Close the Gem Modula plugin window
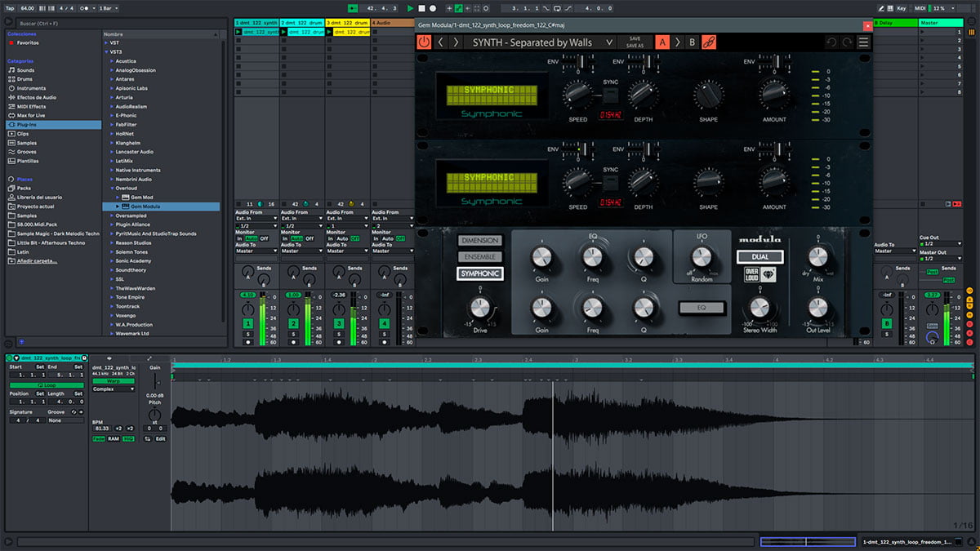Image resolution: width=980 pixels, height=551 pixels. coord(867,25)
